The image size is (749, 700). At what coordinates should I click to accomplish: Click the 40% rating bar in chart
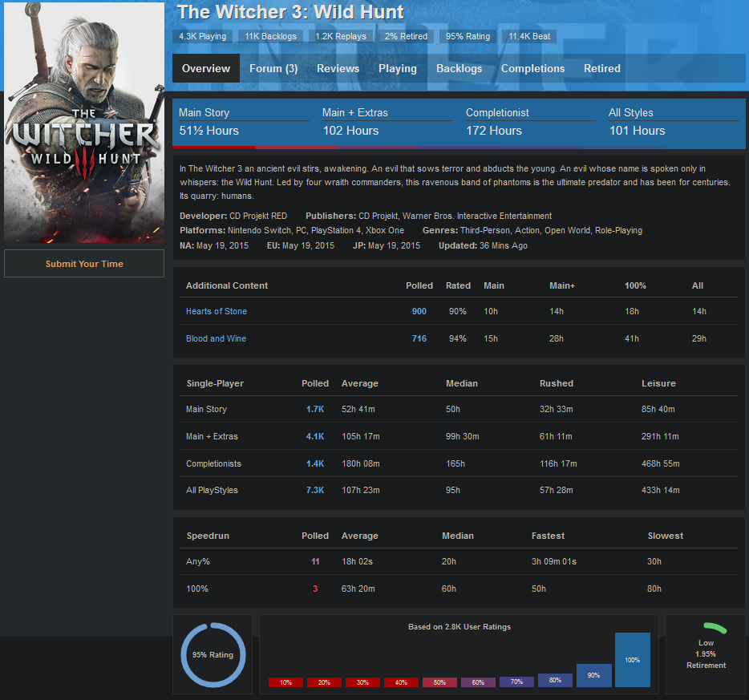point(401,682)
